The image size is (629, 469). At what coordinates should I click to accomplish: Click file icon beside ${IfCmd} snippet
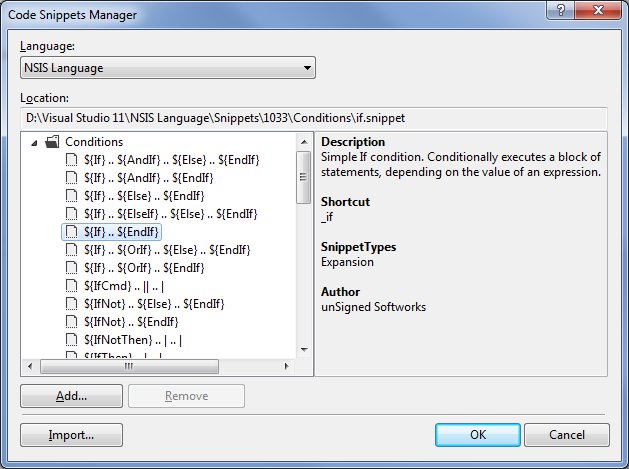coord(71,286)
